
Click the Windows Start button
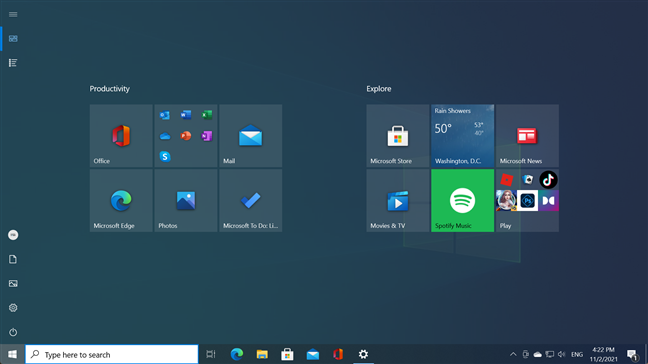tap(12, 354)
